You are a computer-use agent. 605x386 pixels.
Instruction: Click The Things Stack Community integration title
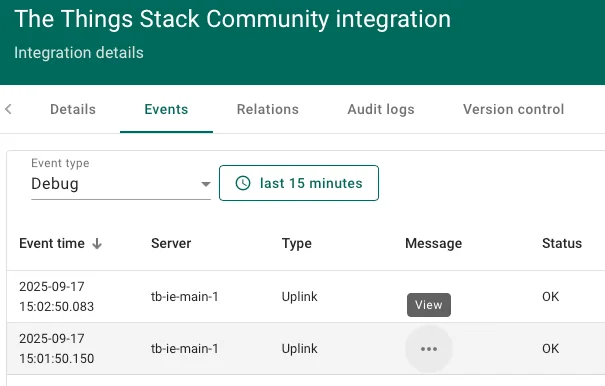click(x=233, y=19)
